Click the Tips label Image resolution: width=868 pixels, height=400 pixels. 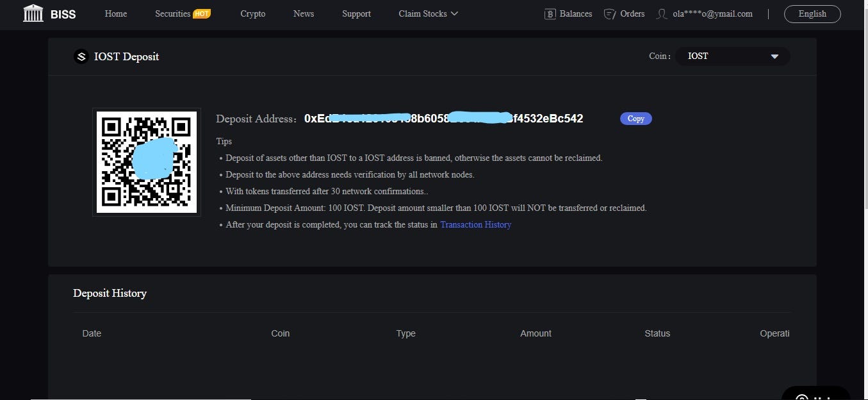click(224, 142)
